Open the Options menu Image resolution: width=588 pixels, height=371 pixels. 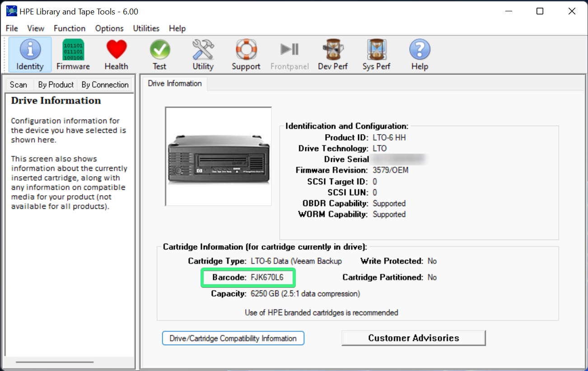(x=109, y=28)
